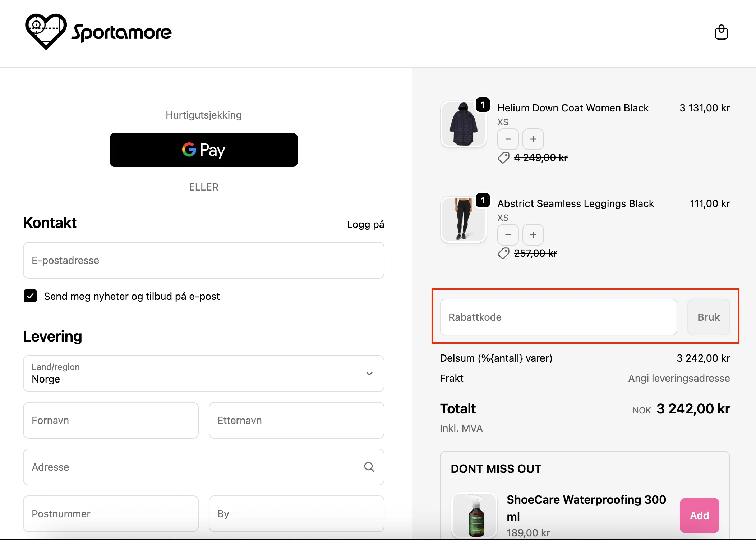This screenshot has width=756, height=540.
Task: Click the Logg på link
Action: click(365, 224)
